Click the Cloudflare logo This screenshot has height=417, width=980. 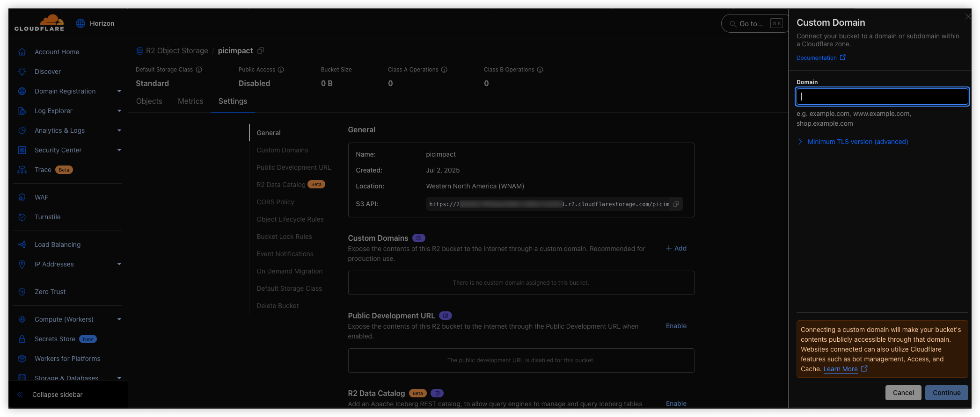pyautogui.click(x=39, y=23)
